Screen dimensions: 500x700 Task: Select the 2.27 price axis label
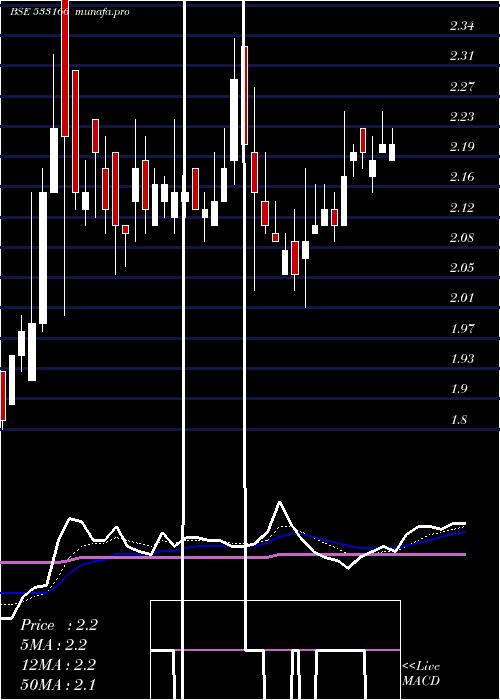462,87
